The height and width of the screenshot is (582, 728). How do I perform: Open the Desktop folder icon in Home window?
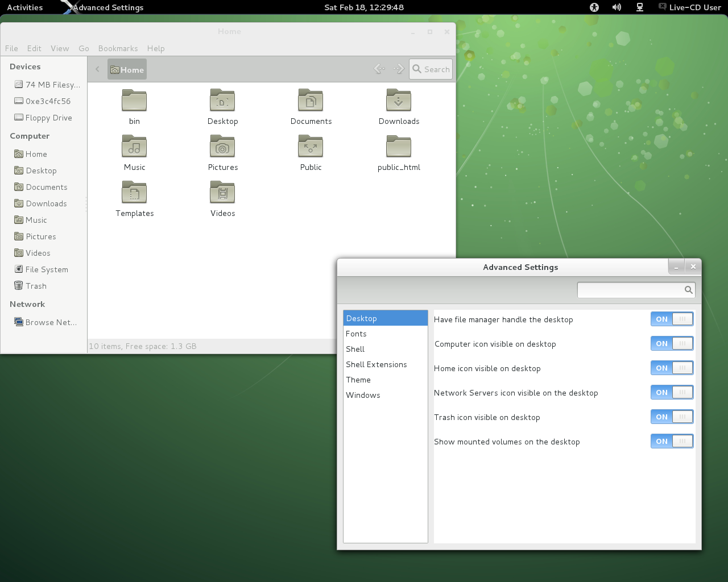click(222, 101)
